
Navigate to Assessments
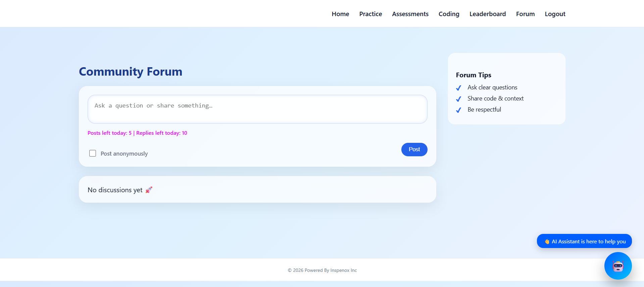click(410, 14)
